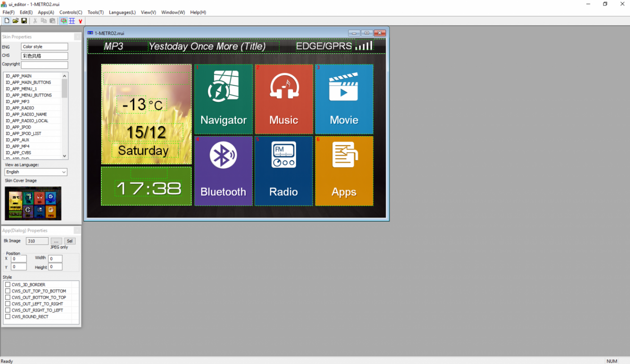Click the red wrench tool icon
This screenshot has height=364, width=630.
[x=81, y=21]
